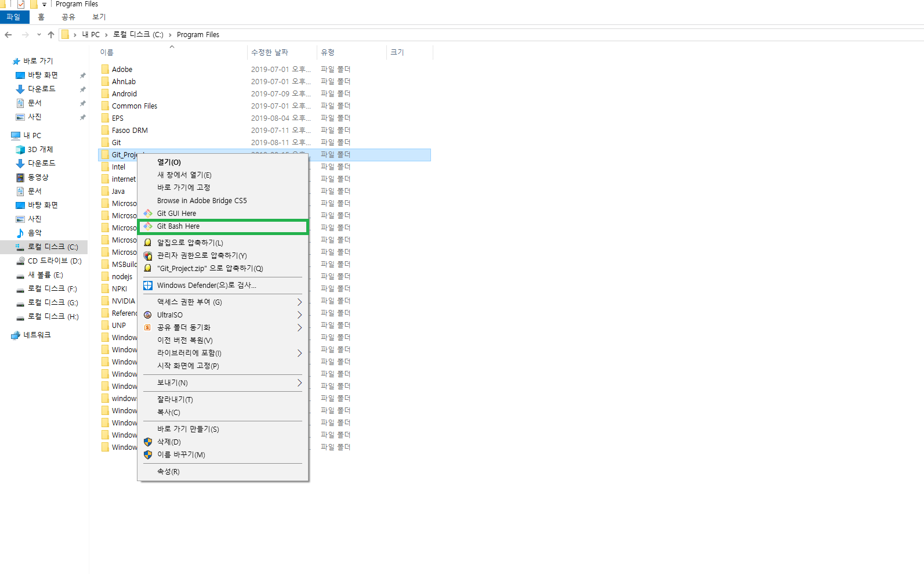Expand the 공유 폴더 동기화 submenu arrow

coord(299,328)
